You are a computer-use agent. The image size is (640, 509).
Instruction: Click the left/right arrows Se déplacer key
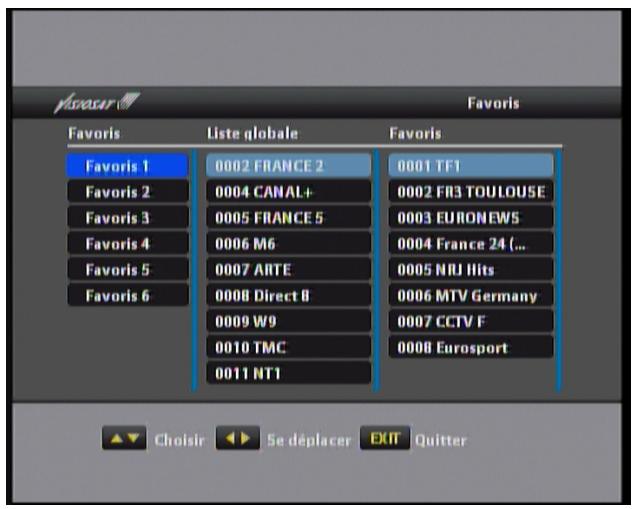[x=238, y=438]
